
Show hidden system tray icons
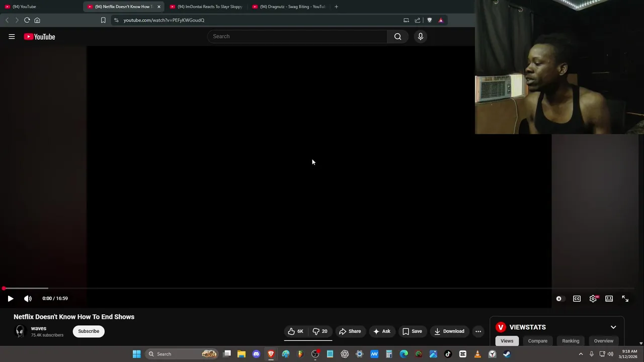pyautogui.click(x=581, y=354)
